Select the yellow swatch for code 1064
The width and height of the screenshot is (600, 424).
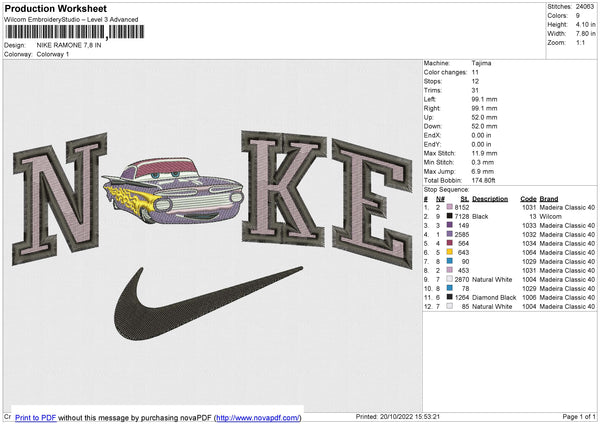[450, 252]
